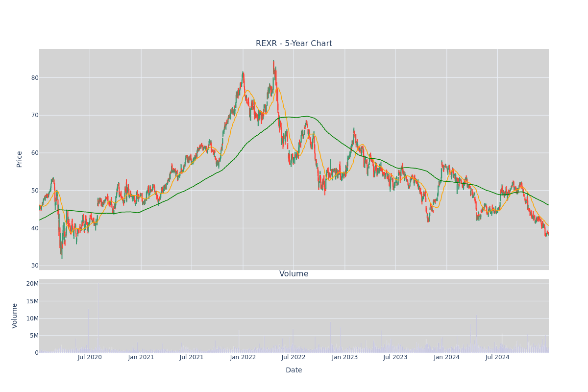The image size is (588, 392).
Task: Click the price tick label 60
Action: pyautogui.click(x=35, y=153)
